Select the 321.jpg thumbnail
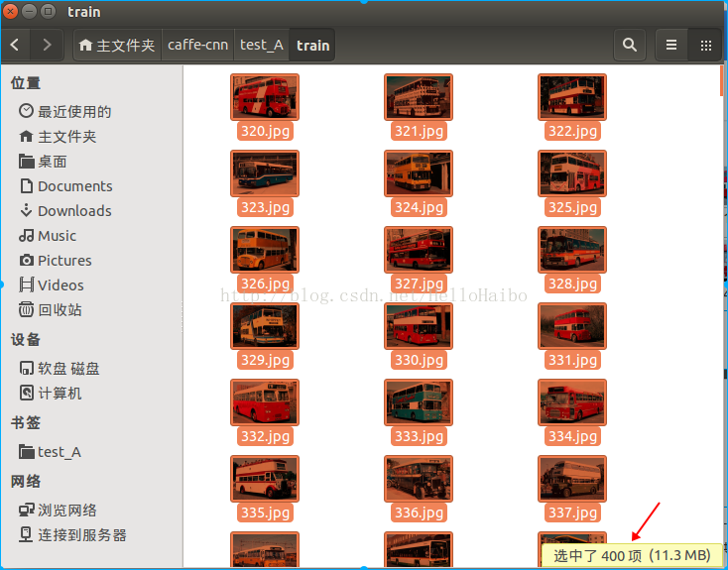This screenshot has width=728, height=570. click(419, 97)
